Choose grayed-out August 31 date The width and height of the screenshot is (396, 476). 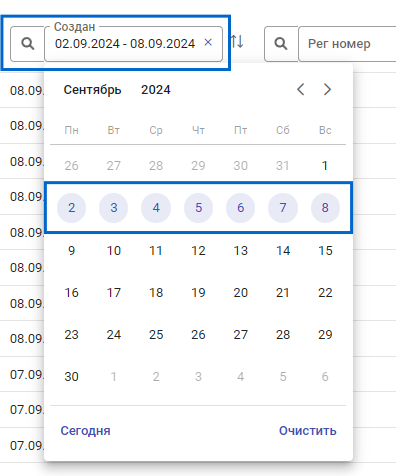(283, 166)
